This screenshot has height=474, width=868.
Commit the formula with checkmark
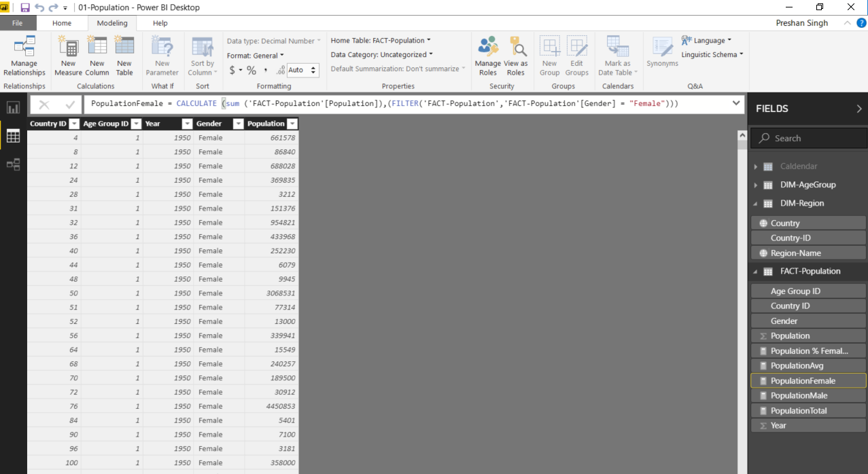pos(69,104)
